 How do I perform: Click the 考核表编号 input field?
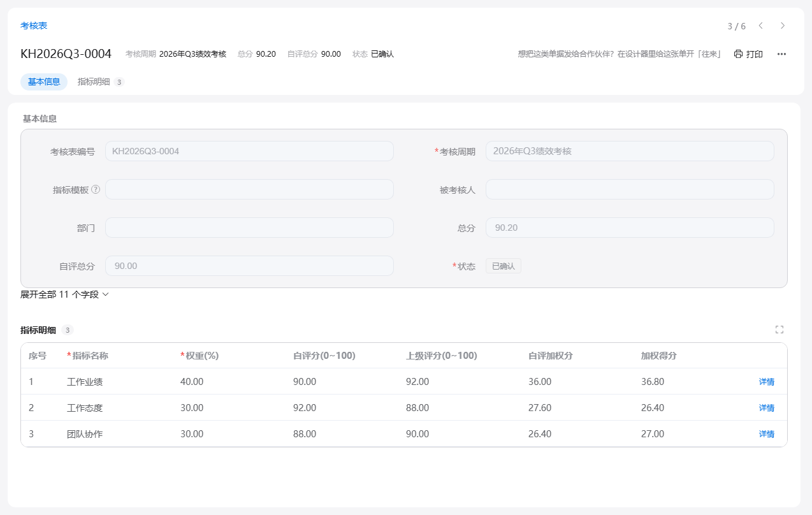(x=249, y=151)
